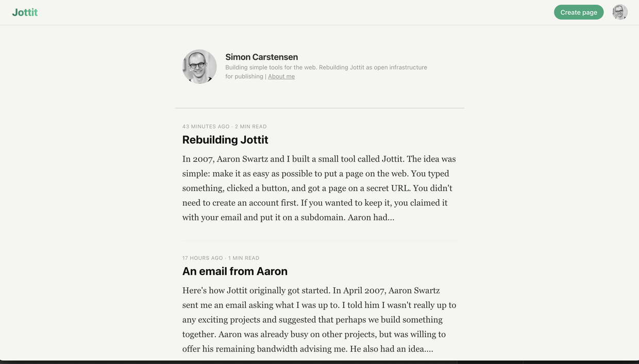
Task: Follow the About me link
Action: click(281, 77)
